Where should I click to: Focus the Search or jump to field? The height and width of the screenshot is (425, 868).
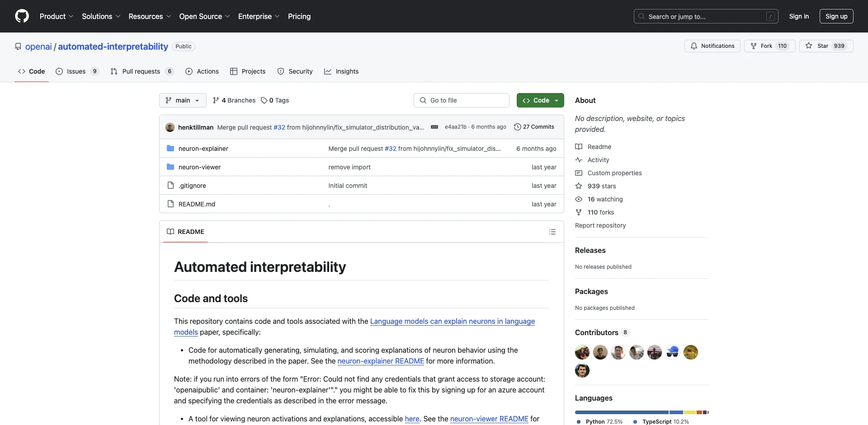click(x=706, y=16)
